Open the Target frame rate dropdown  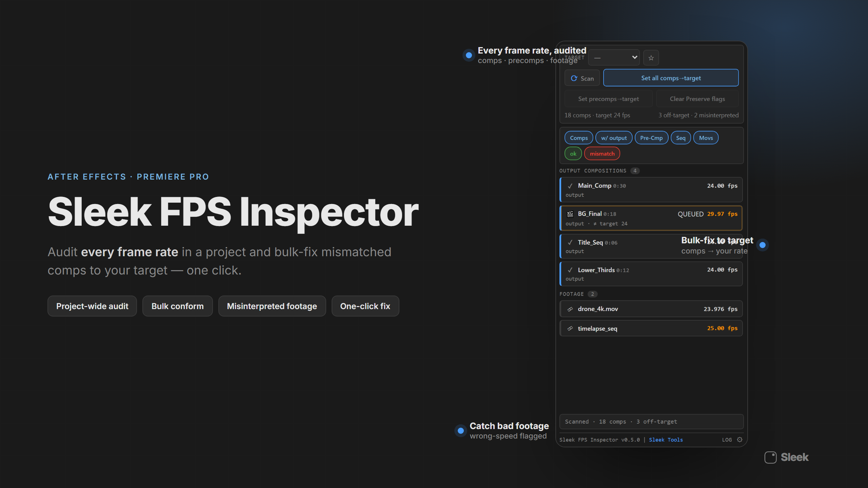(614, 58)
